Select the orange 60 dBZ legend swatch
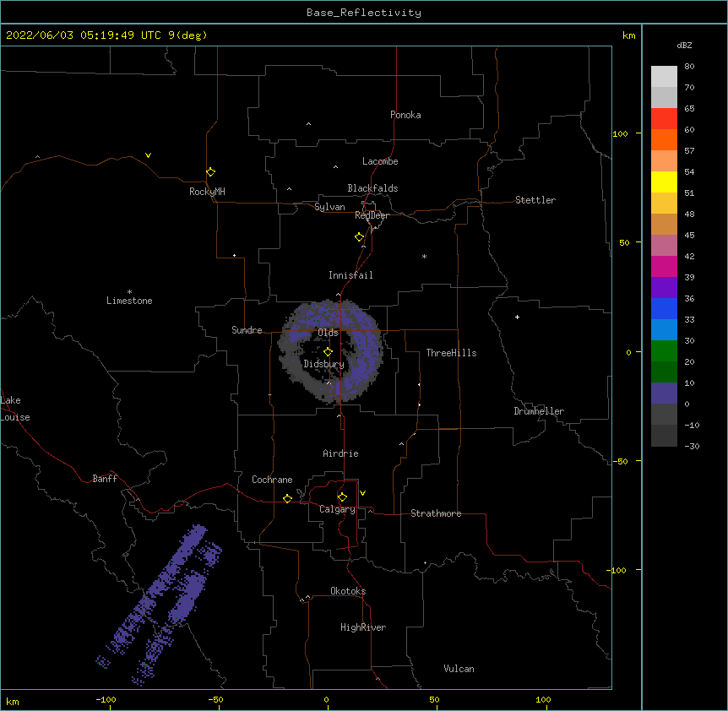 pos(664,139)
